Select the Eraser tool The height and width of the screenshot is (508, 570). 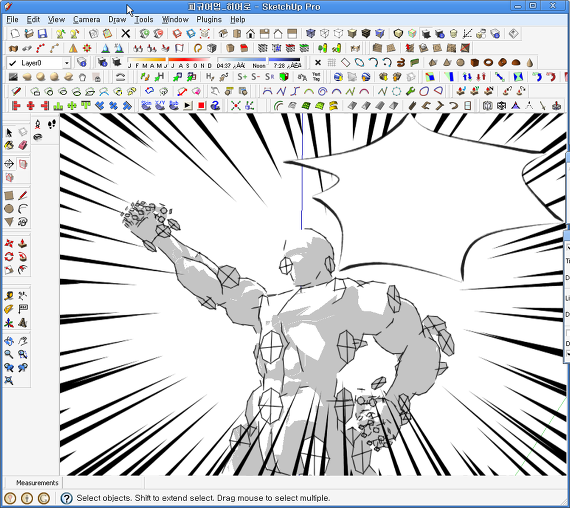click(x=23, y=145)
